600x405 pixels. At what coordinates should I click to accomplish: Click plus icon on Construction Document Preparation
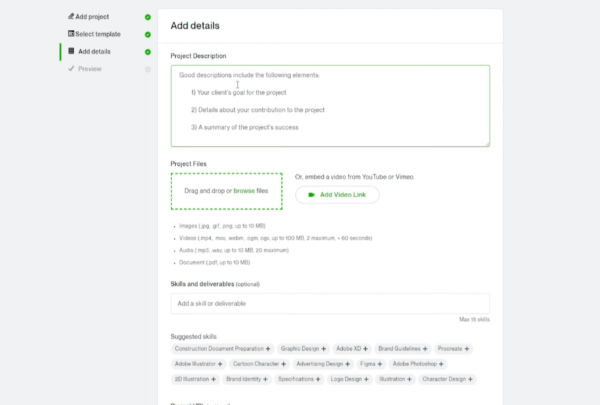(x=268, y=349)
